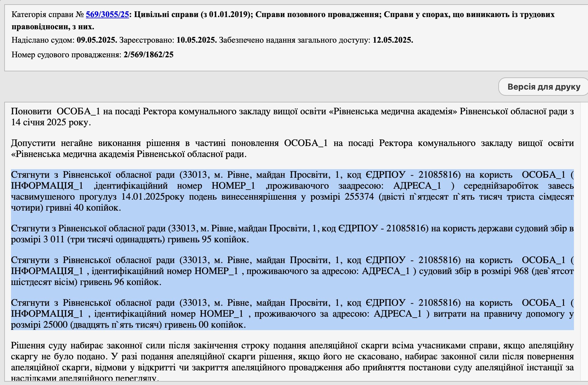The width and height of the screenshot is (588, 385).
Task: Click the public access date 12.05.2025
Action: [393, 40]
